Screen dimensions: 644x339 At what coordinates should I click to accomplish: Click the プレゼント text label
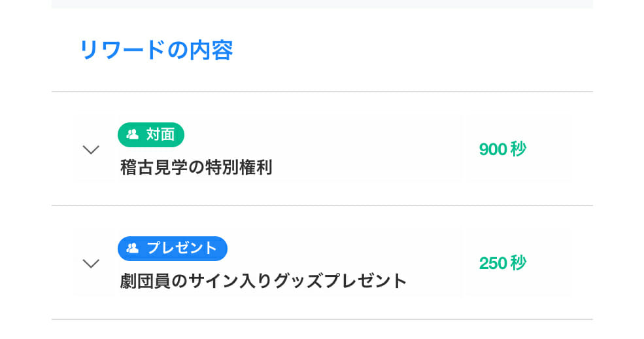click(182, 249)
